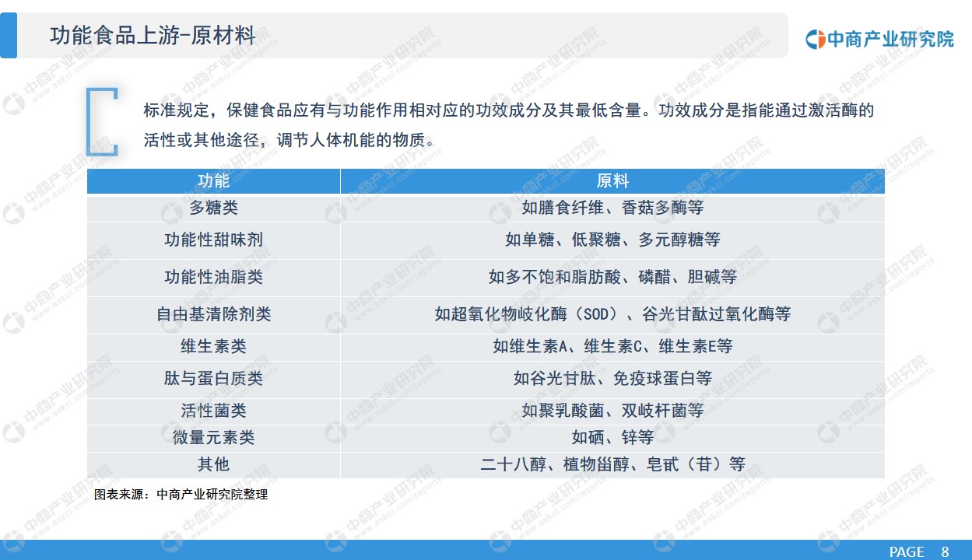Click the 其他 table cell
Viewport: 972px width, 560px height.
click(x=213, y=465)
